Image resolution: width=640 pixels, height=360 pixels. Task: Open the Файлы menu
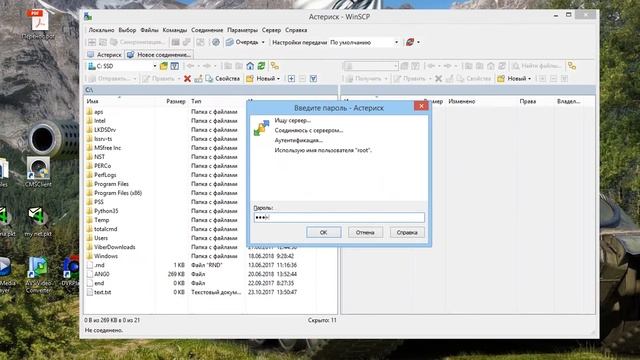149,30
